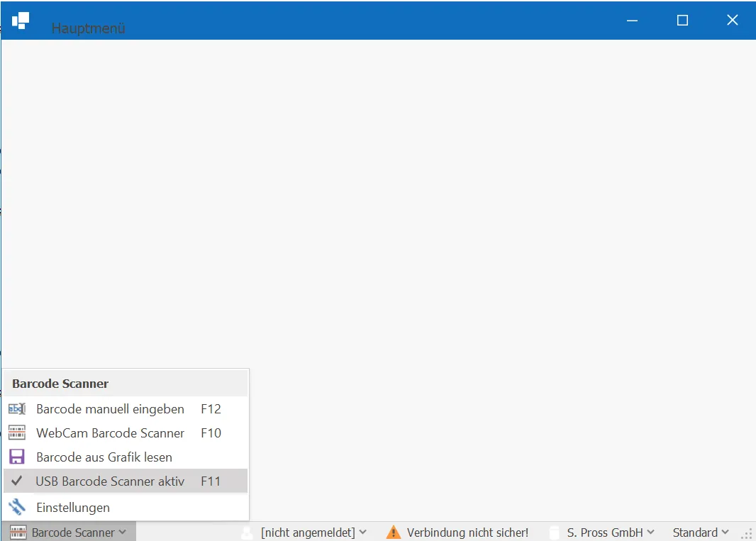Click the barcode icon in status bar
This screenshot has width=756, height=541.
pos(18,532)
